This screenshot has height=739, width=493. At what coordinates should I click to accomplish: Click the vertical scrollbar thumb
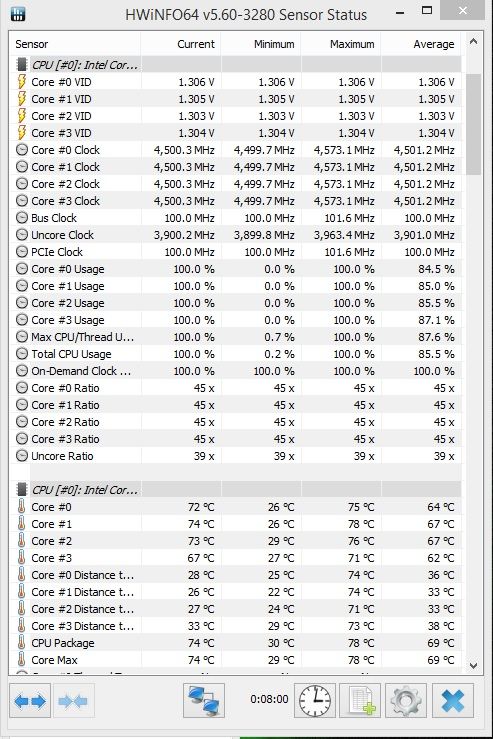473,124
